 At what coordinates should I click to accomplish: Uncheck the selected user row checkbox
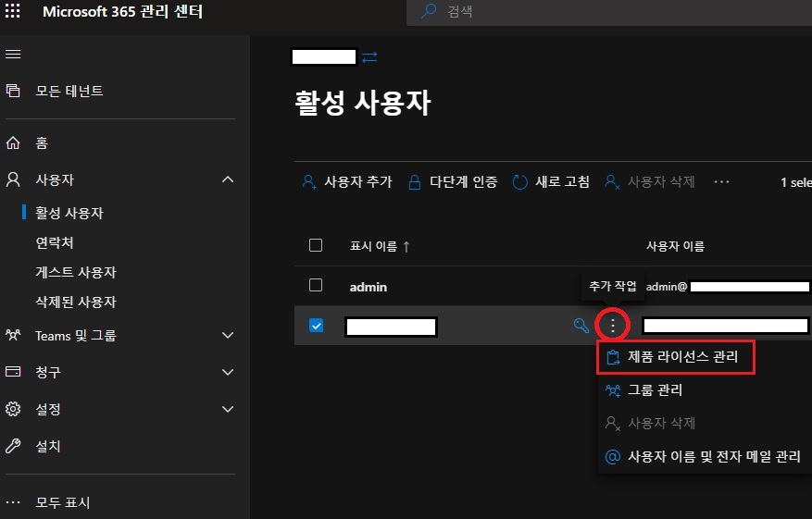(316, 326)
